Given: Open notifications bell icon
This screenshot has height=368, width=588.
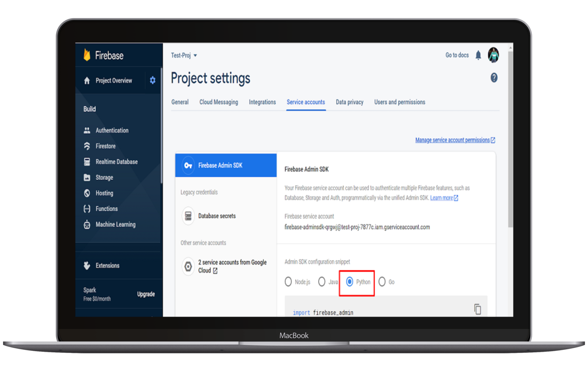Looking at the screenshot, I should pos(478,55).
